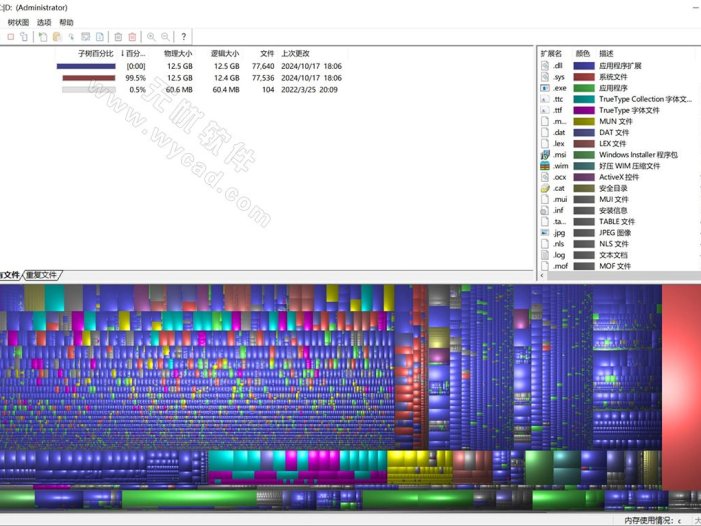Viewport: 701px width, 526px height.
Task: Select the JPEG 图像 description row
Action: tap(615, 232)
